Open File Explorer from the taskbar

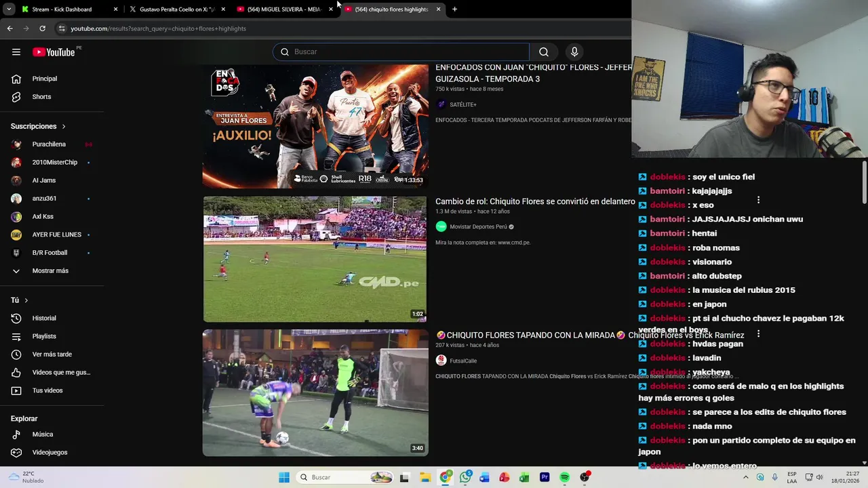tap(425, 477)
